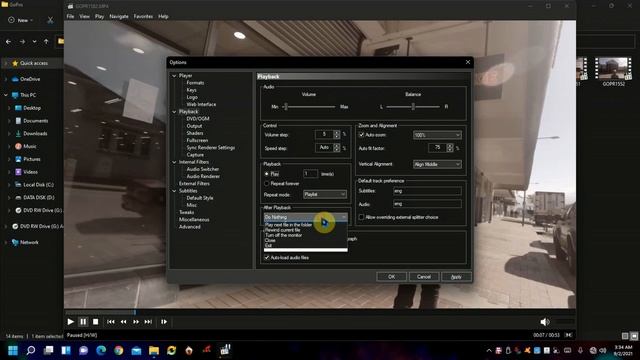
Task: Select the Play radio button
Action: point(267,174)
